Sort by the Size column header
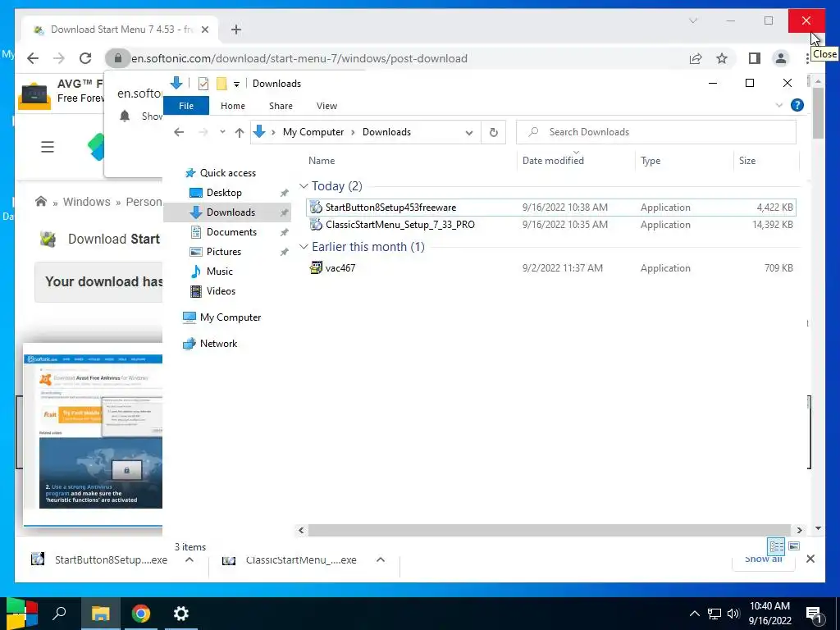840x630 pixels. (x=747, y=161)
